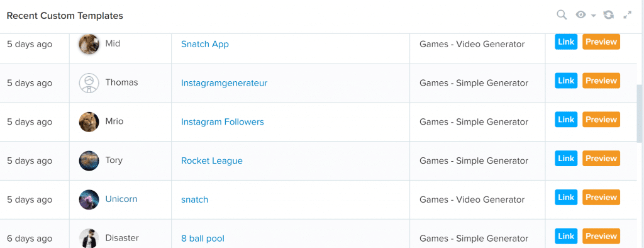Viewport: 644px width, 248px height.
Task: Open the Rocket League template link
Action: [x=211, y=161]
